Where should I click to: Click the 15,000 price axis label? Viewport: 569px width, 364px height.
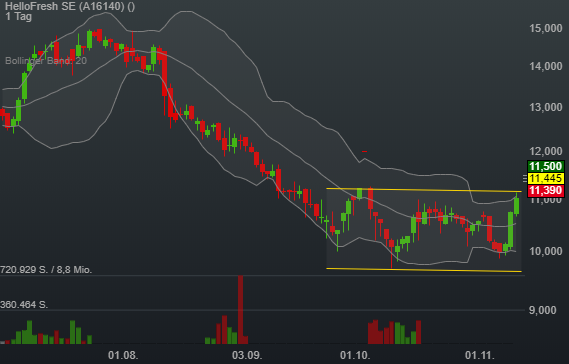click(x=545, y=28)
